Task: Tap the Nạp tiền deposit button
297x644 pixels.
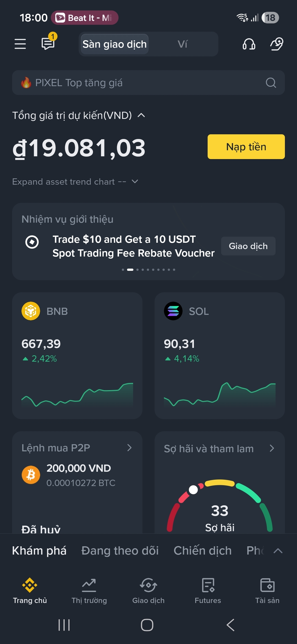Action: pyautogui.click(x=246, y=147)
